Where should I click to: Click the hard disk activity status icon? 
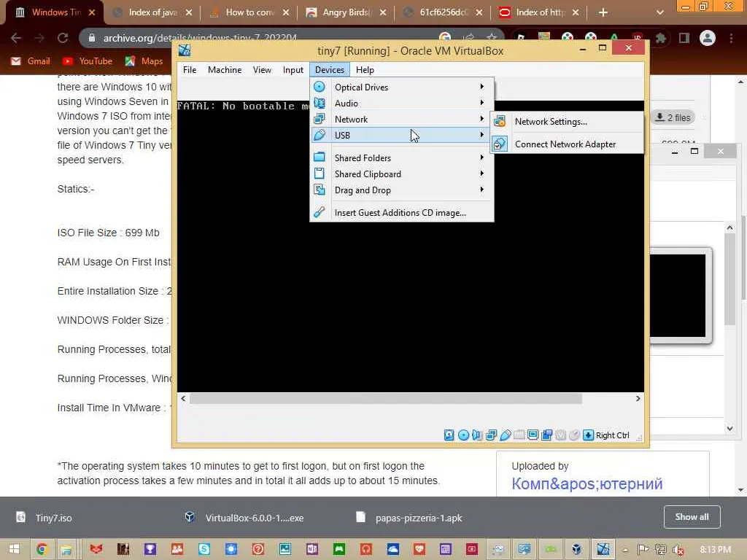[x=449, y=435]
